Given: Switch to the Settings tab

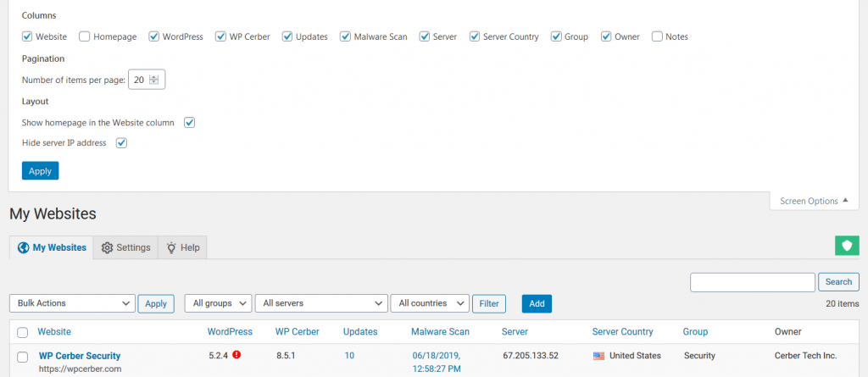Looking at the screenshot, I should [x=125, y=247].
